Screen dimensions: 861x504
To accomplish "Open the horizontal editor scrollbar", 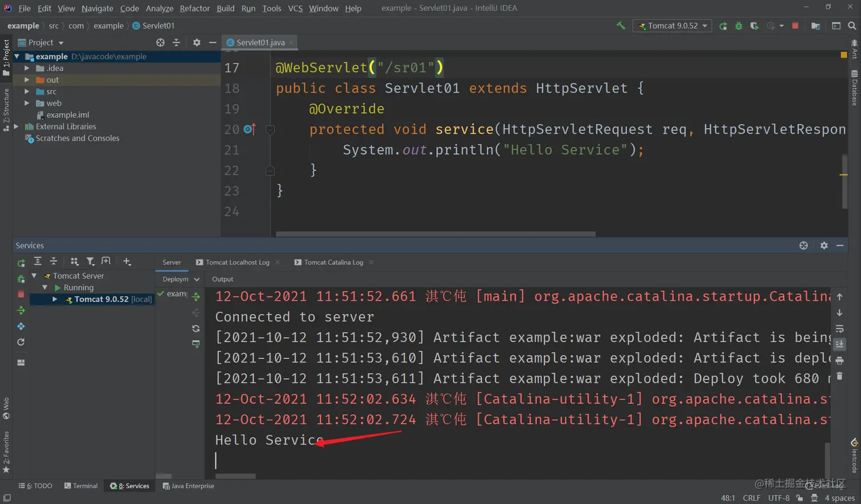I will 436,234.
